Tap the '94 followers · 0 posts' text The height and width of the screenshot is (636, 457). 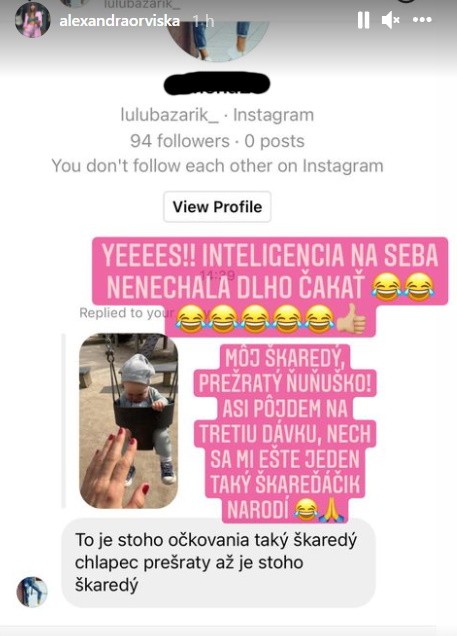[217, 141]
